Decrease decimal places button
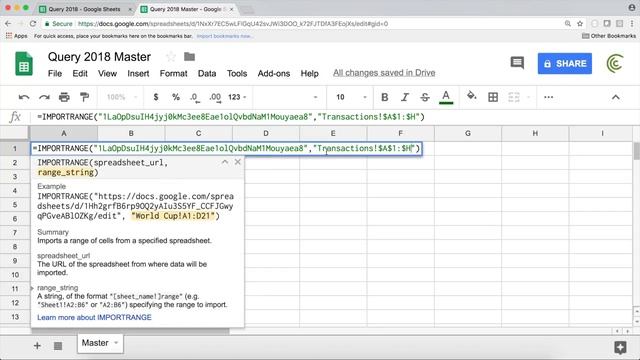 coord(195,98)
